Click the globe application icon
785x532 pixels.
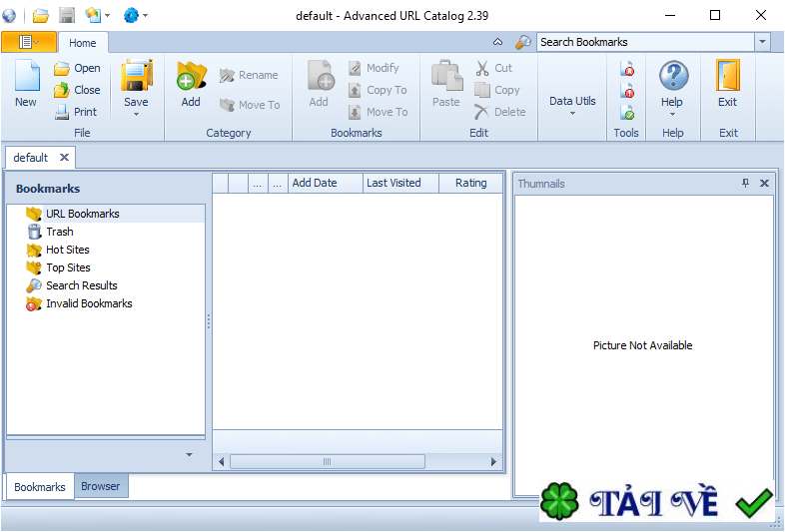tap(9, 16)
